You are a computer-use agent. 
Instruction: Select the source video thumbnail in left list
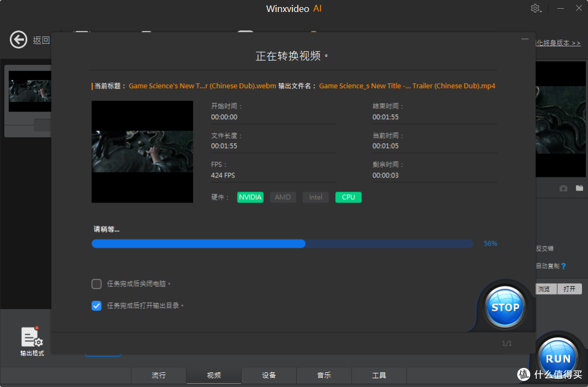(x=29, y=91)
